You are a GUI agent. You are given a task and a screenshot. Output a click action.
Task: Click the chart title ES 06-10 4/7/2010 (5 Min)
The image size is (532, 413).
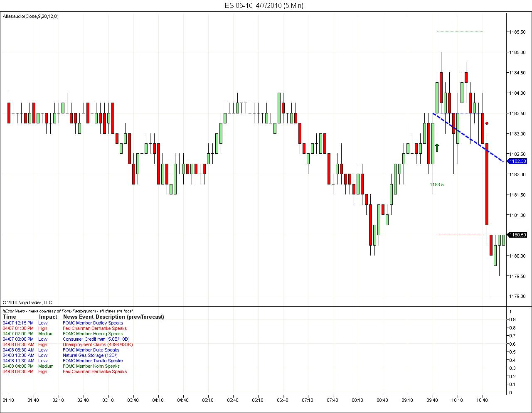point(264,5)
